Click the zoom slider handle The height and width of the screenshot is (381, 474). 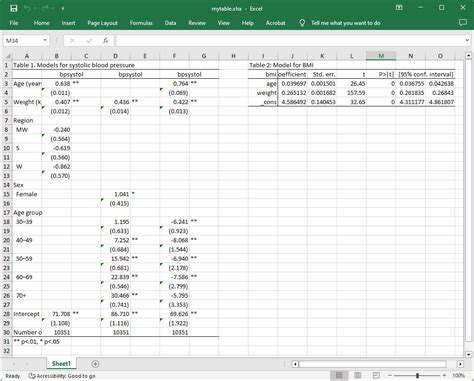417,376
